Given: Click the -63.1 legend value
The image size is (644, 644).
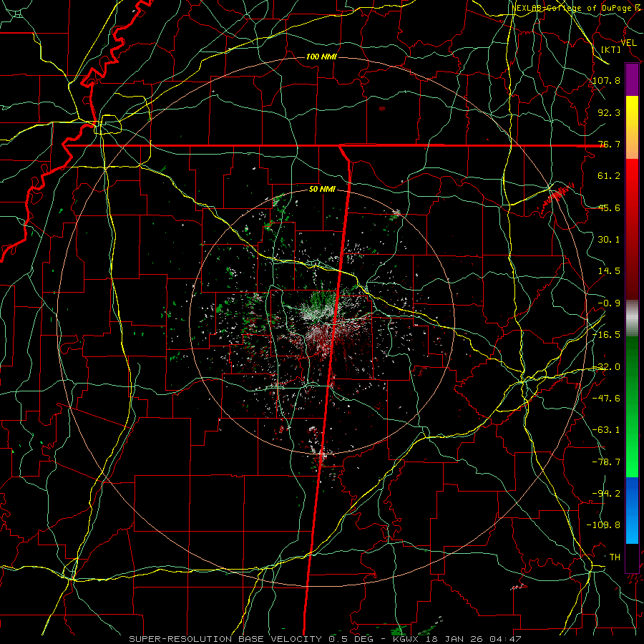Looking at the screenshot, I should point(607,430).
